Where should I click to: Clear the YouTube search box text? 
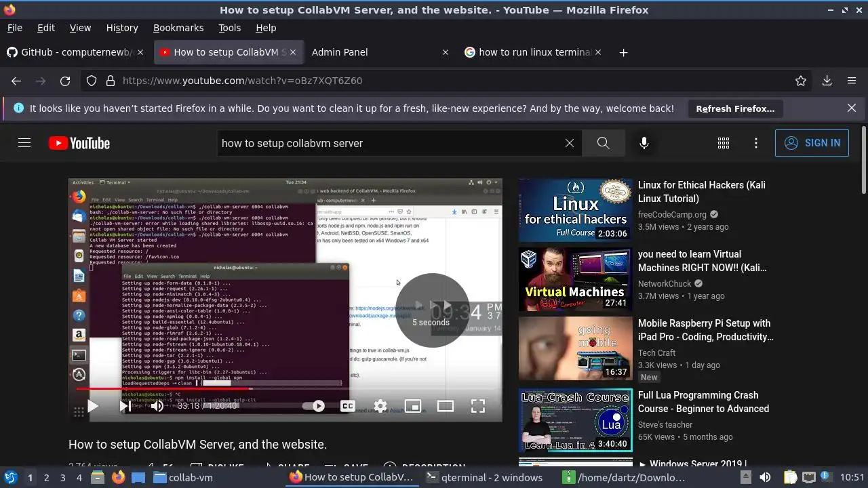(x=570, y=143)
